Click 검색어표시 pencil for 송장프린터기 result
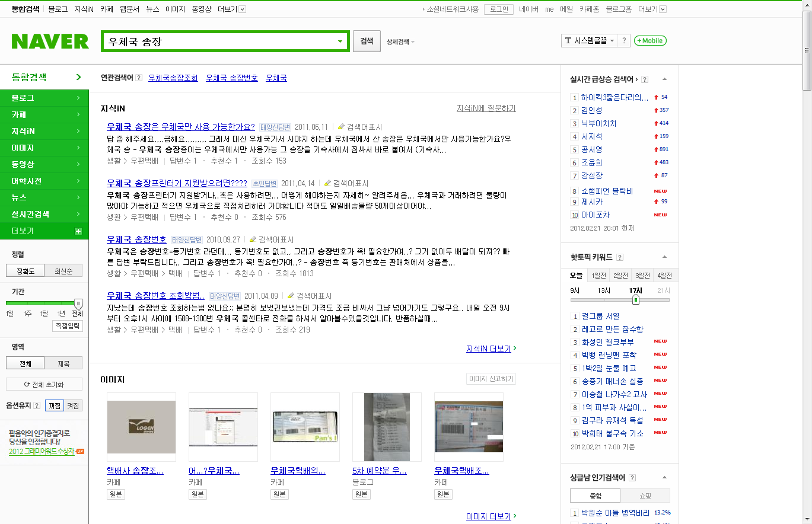This screenshot has height=524, width=812. pyautogui.click(x=346, y=183)
